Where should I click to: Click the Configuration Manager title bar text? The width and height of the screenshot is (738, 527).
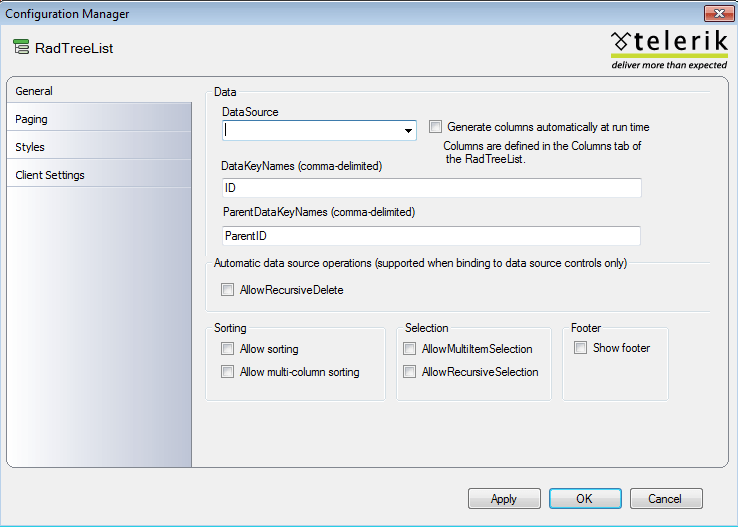click(67, 14)
